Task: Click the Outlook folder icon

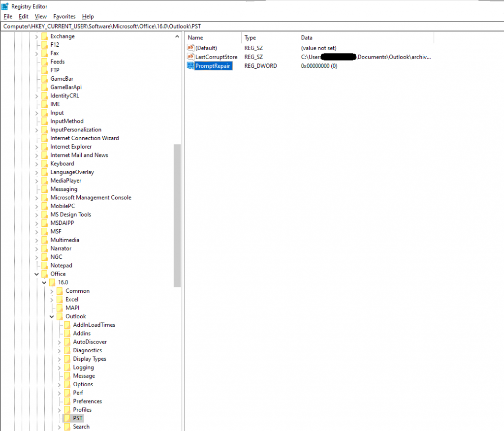Action: [60, 316]
